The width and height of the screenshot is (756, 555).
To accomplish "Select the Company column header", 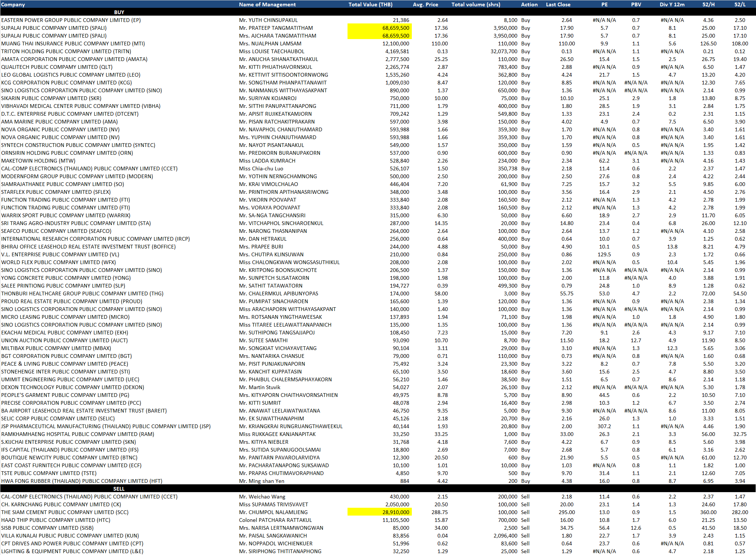I will (x=13, y=4).
